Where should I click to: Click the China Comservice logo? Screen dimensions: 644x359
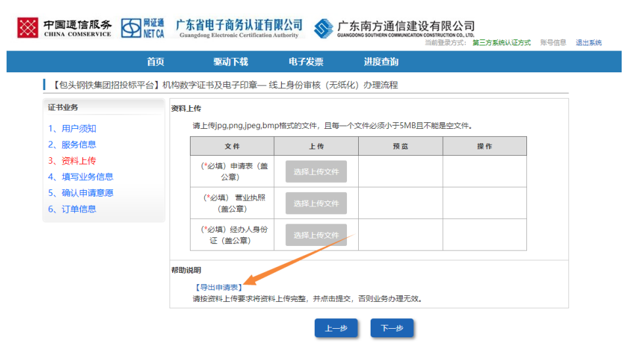click(64, 28)
